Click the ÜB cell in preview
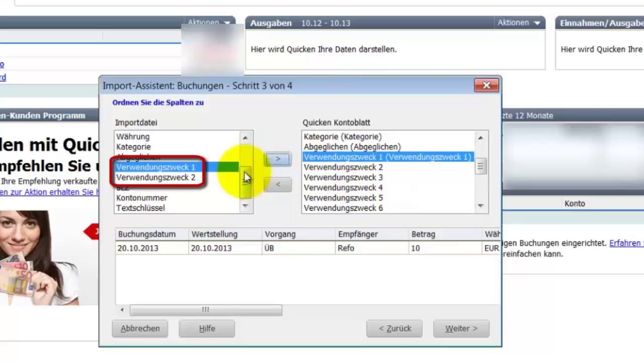The height and width of the screenshot is (362, 644). coord(299,248)
